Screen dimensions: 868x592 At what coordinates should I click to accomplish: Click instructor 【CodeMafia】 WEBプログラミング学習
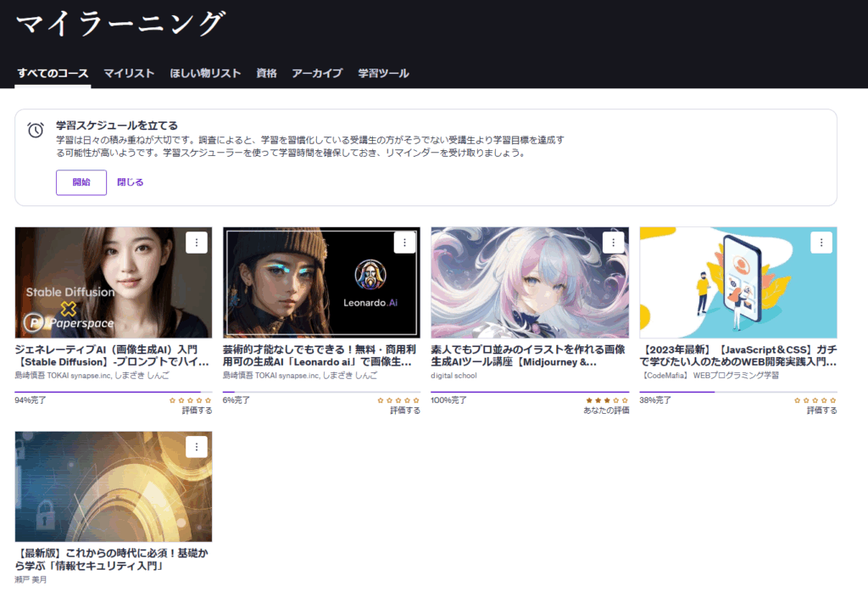[x=709, y=376]
